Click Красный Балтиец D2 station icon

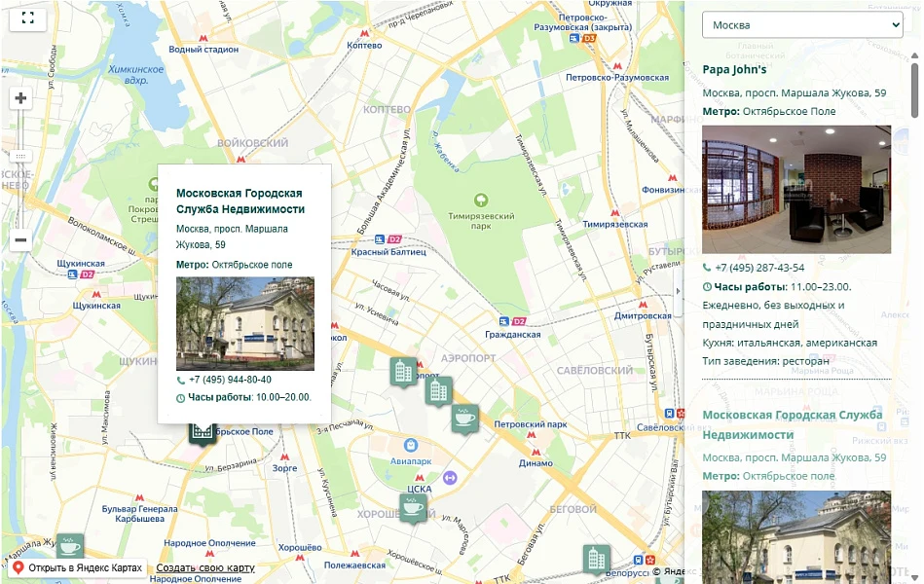pyautogui.click(x=388, y=239)
